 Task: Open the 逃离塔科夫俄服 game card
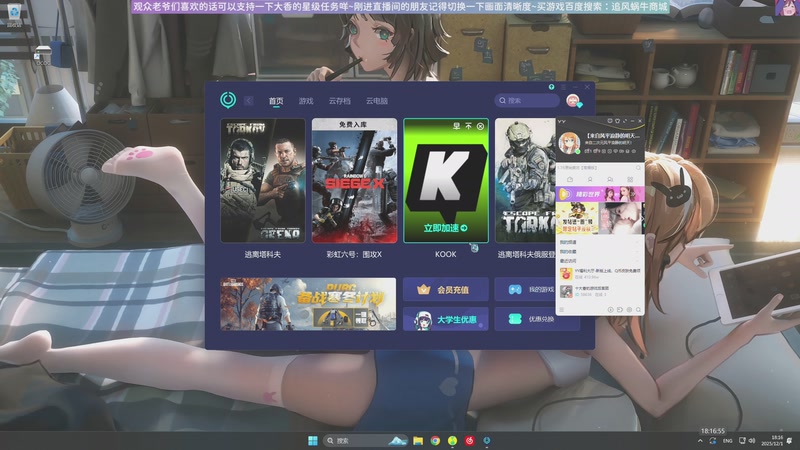pos(525,181)
